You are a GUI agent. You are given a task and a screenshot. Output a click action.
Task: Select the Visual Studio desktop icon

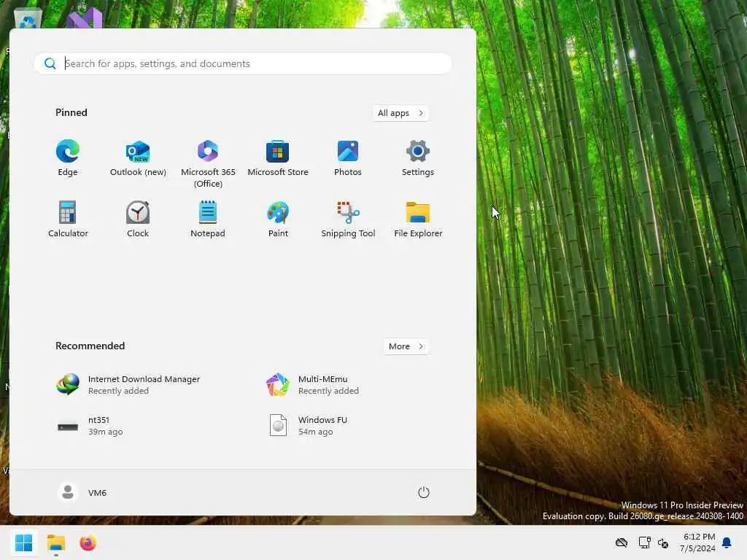tap(85, 18)
